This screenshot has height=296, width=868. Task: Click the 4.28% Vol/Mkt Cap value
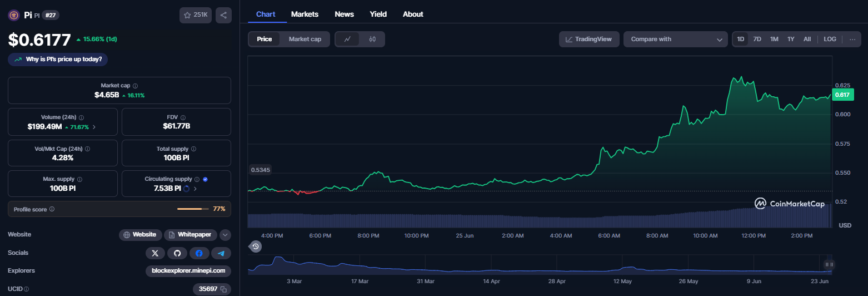[62, 158]
